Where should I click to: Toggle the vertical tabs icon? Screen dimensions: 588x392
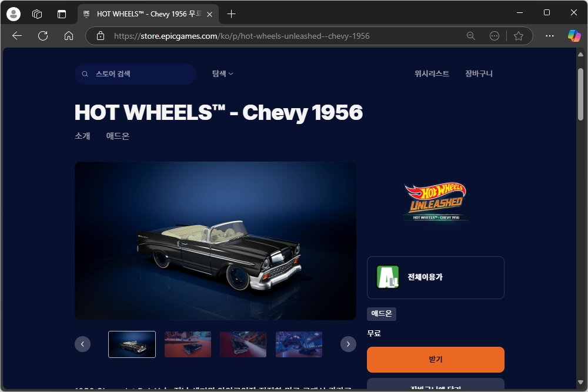[x=62, y=14]
